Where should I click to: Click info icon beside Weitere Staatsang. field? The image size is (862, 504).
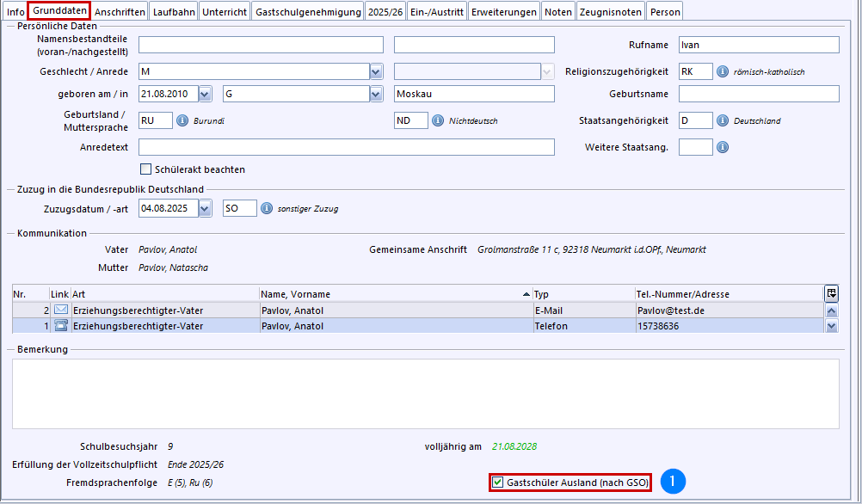coord(723,148)
